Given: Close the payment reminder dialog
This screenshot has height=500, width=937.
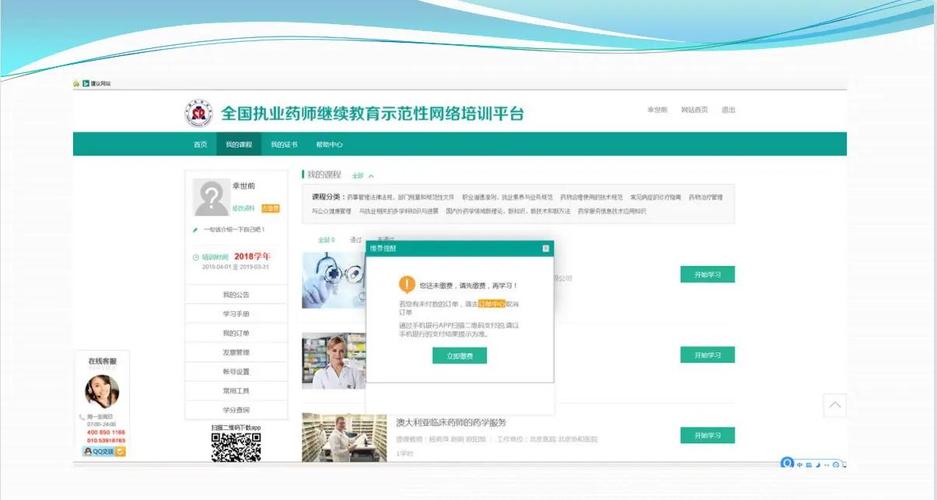Looking at the screenshot, I should pyautogui.click(x=545, y=249).
